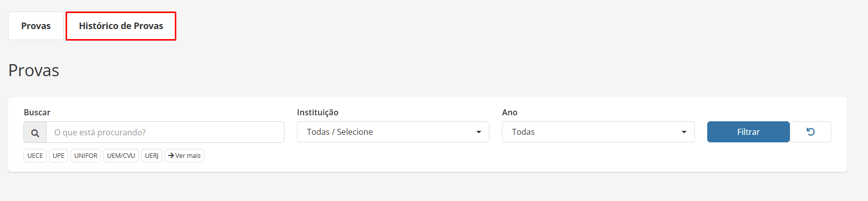Screen dimensions: 868x201
Task: Expand the Ano dropdown showing Todas
Action: 598,132
